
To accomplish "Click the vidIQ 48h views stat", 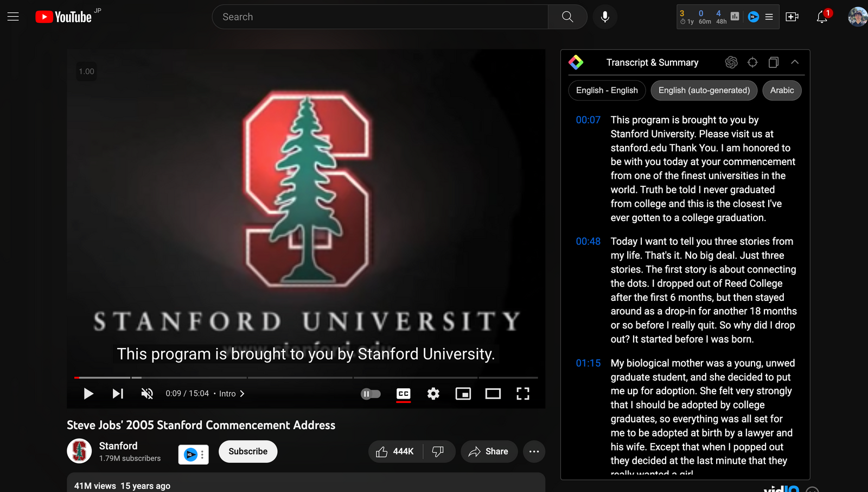I will pos(720,17).
